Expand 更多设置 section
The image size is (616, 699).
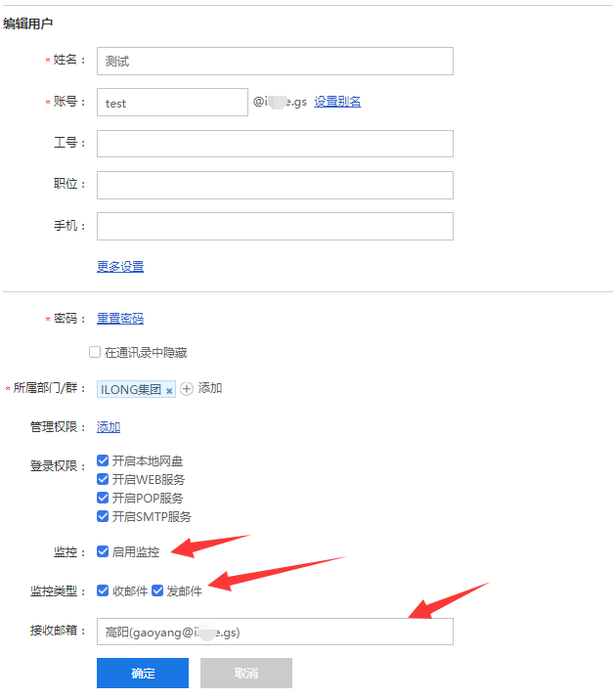coord(120,266)
